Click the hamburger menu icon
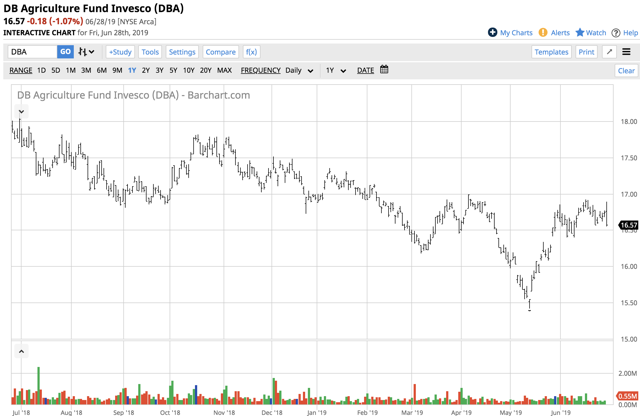Viewport: 640px width, 416px height. tap(626, 52)
